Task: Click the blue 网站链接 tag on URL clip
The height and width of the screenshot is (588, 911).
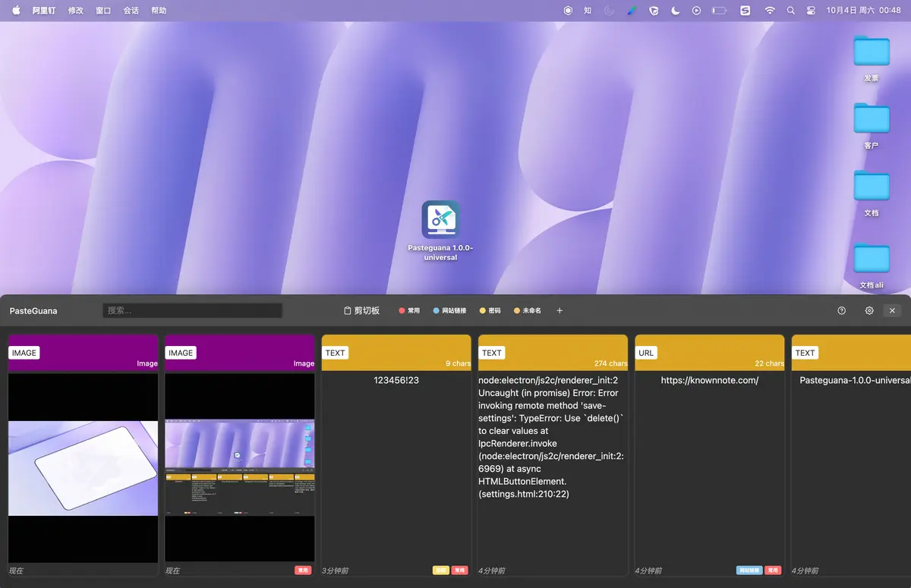Action: (749, 570)
